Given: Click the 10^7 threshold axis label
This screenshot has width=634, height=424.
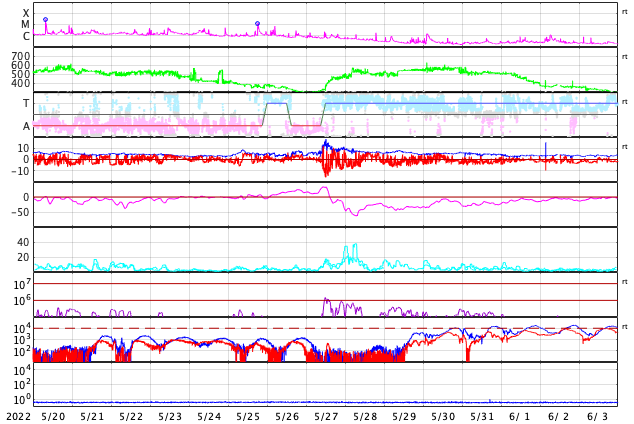Looking at the screenshot, I should point(21,284).
